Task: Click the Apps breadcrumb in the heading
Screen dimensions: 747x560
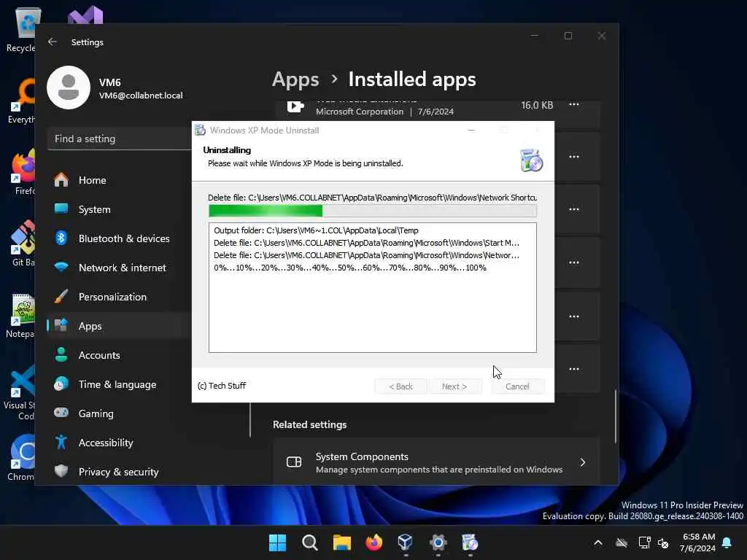Action: [295, 79]
